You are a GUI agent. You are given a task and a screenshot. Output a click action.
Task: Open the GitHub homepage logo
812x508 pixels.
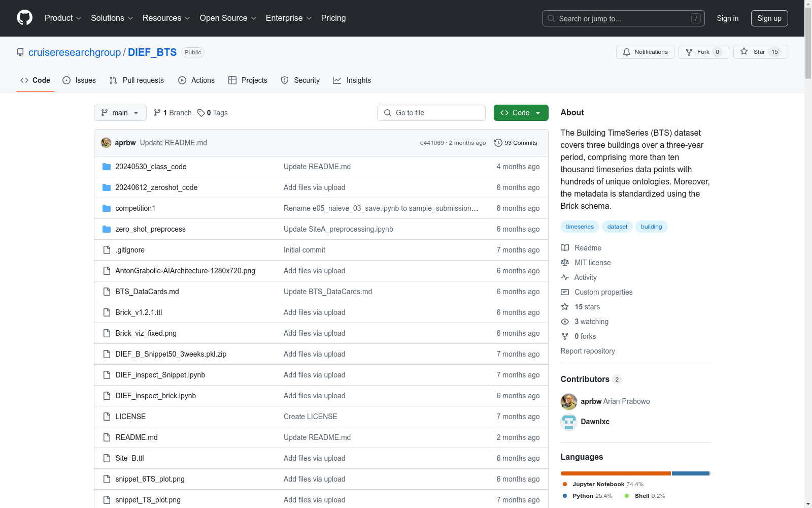(x=24, y=18)
